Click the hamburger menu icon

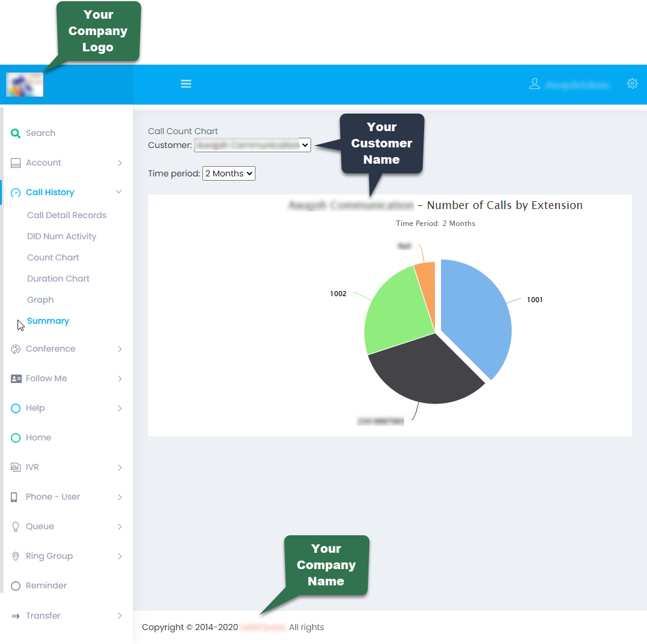tap(186, 84)
